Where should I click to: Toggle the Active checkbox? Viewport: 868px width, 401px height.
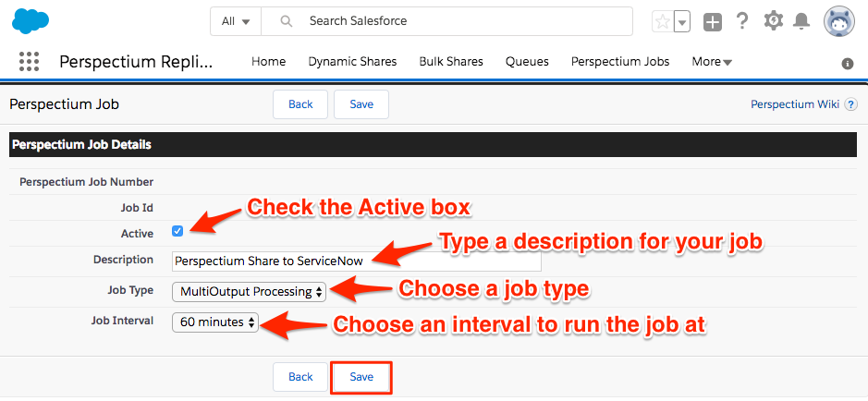tap(177, 231)
